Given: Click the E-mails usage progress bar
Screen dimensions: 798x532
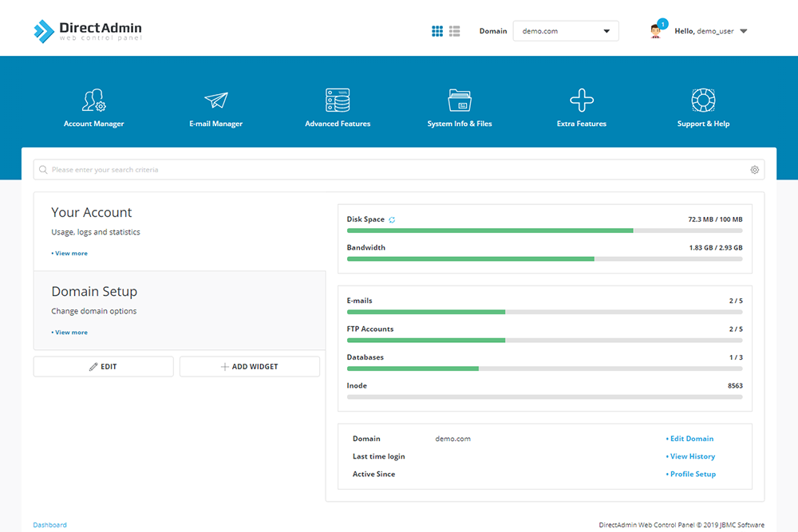Looking at the screenshot, I should 544,312.
